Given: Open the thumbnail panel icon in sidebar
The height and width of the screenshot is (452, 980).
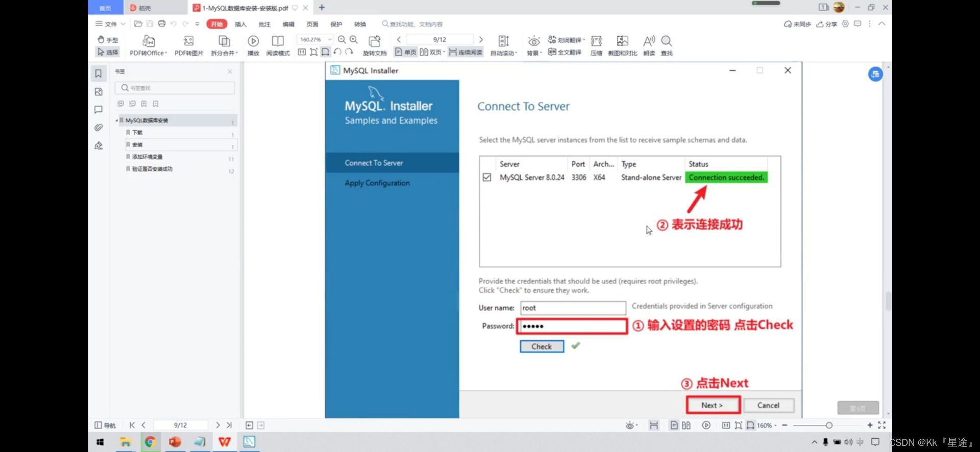Looking at the screenshot, I should [x=99, y=92].
